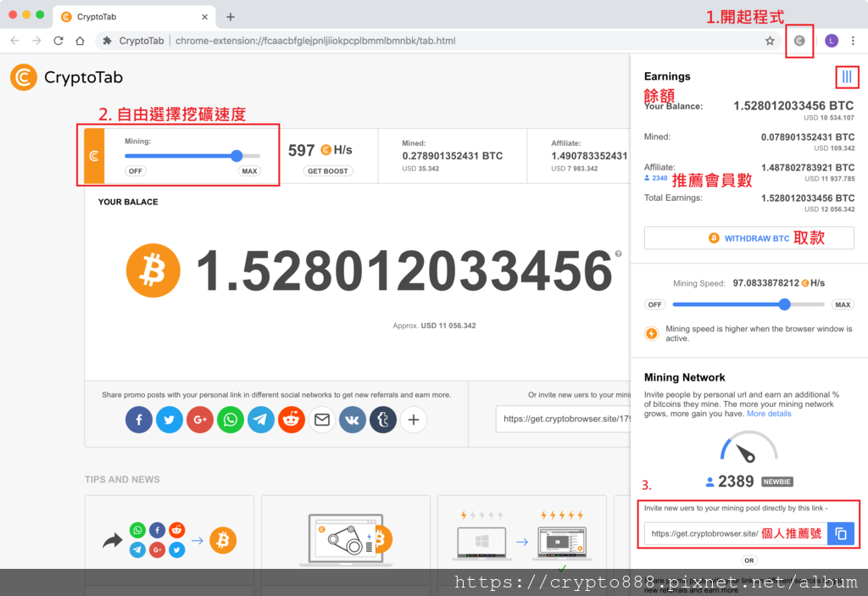The height and width of the screenshot is (596, 868).
Task: Click the large orange Bitcoin balance icon
Action: [x=153, y=270]
